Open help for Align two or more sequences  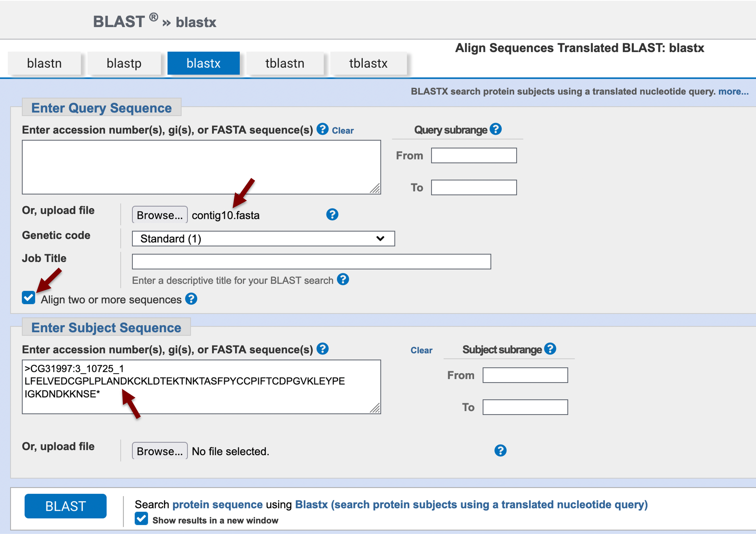click(x=191, y=299)
